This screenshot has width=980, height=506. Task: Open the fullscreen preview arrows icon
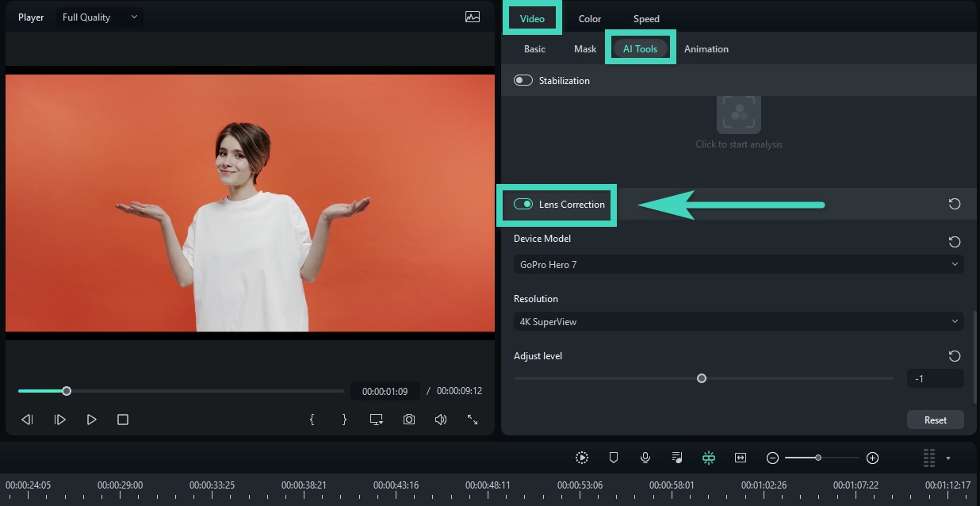(473, 420)
